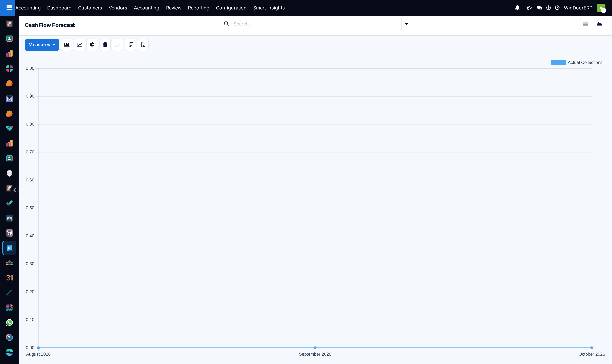
Task: Open the Smart Insights menu
Action: pyautogui.click(x=269, y=8)
